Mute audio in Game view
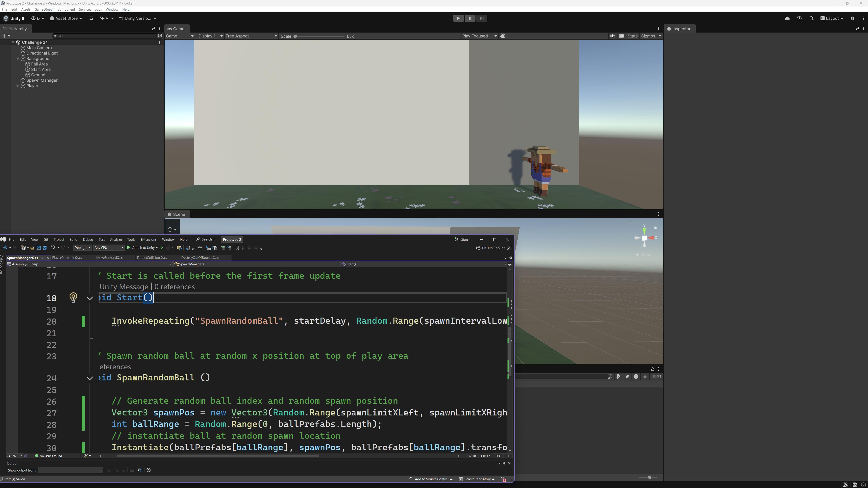Viewport: 868px width, 488px height. click(x=612, y=36)
